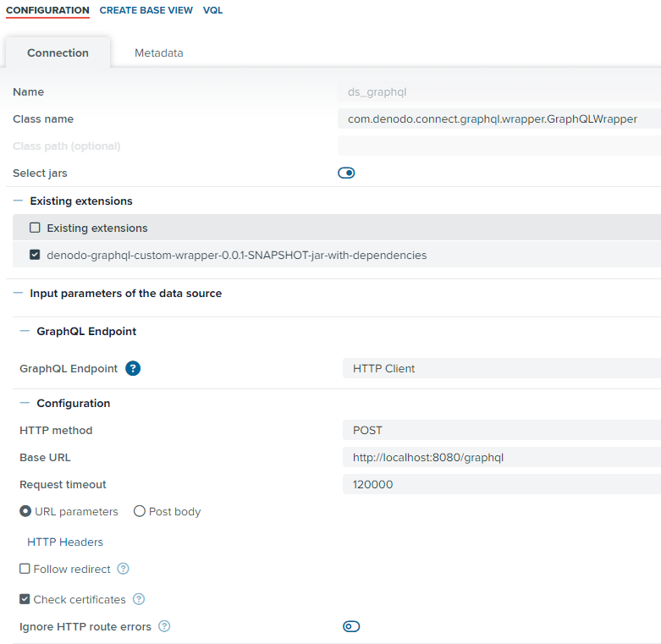Click the denodo-graphql-custom-wrapper jar name text
Screen dimensions: 661x644
pyautogui.click(x=236, y=255)
